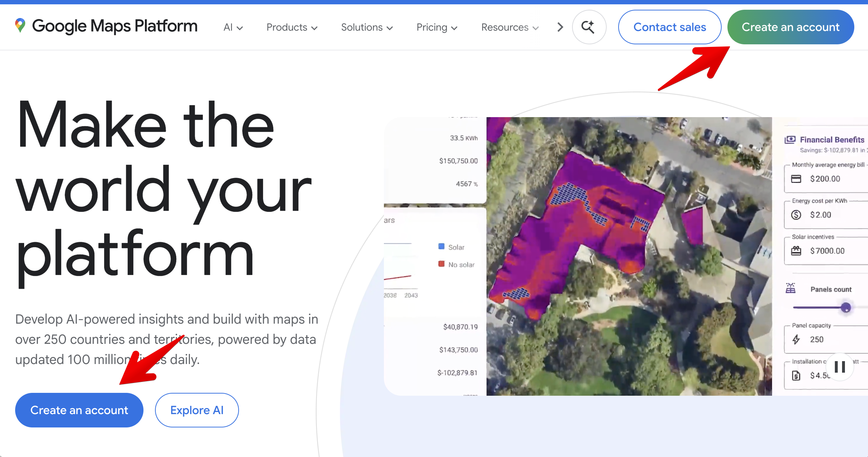Open the Pricing menu
The image size is (868, 457).
[x=437, y=27]
